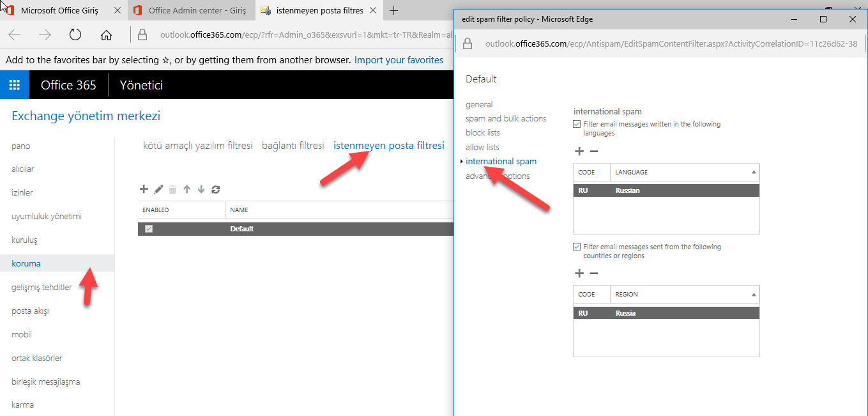Toggle filter by languages checkbox
Viewport: 868px width, 416px height.
coord(577,124)
